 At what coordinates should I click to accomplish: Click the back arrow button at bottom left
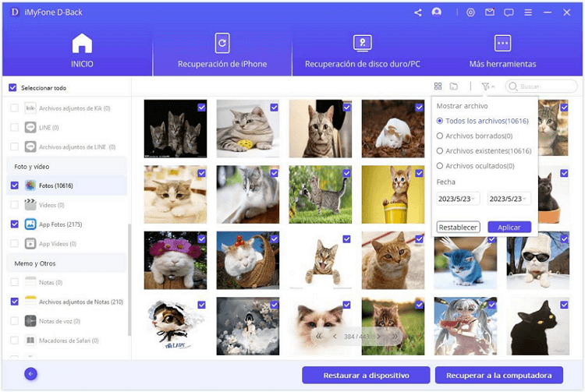31,374
